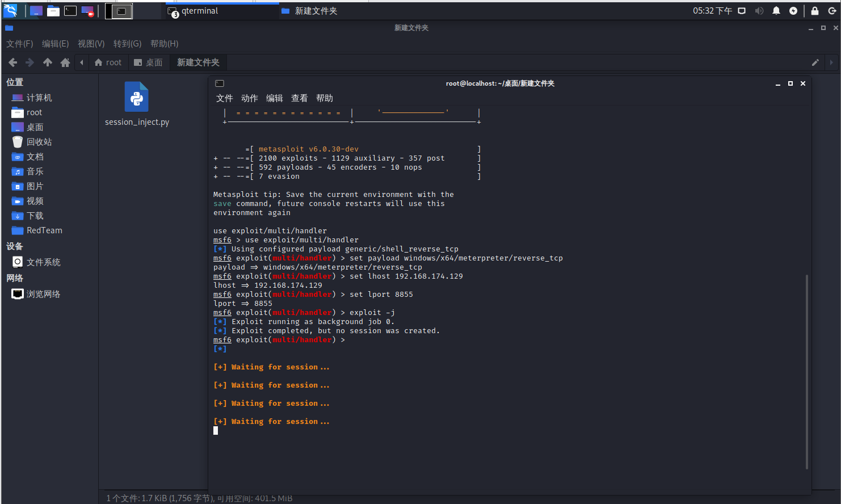This screenshot has width=841, height=504.
Task: Click the path bar right scroll arrow
Action: pos(831,62)
